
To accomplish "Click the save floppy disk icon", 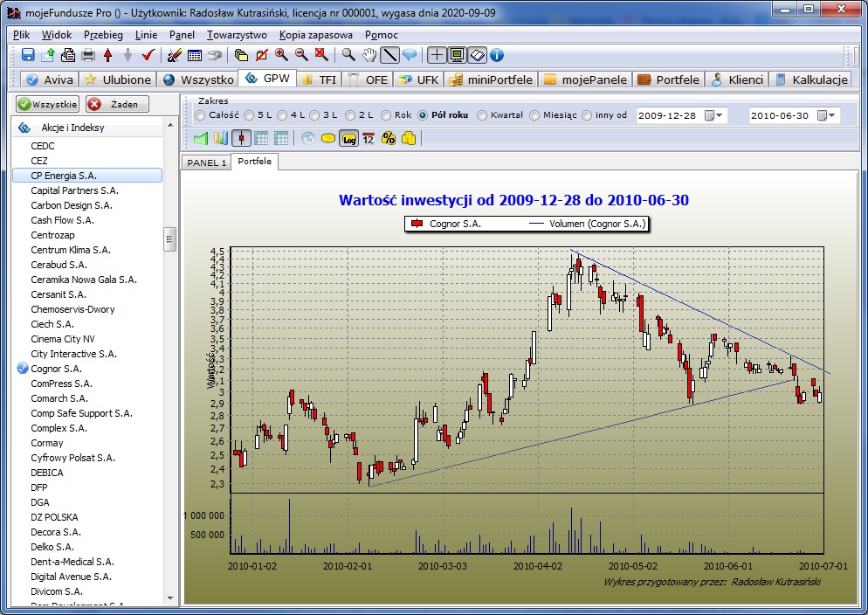I will click(x=28, y=55).
